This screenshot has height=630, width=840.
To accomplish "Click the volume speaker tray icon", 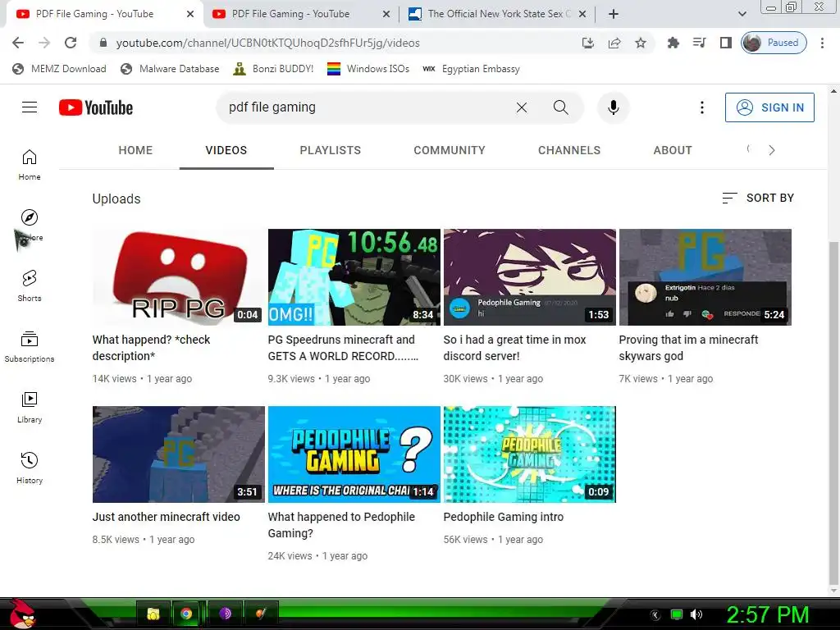I will (x=696, y=614).
